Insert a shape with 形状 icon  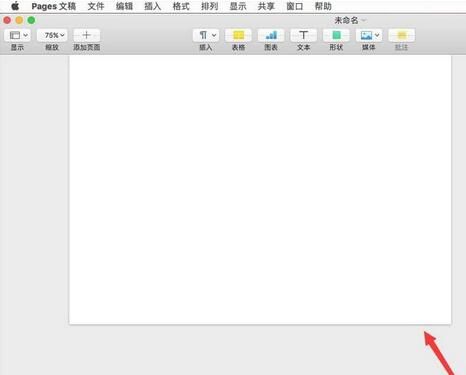point(336,35)
